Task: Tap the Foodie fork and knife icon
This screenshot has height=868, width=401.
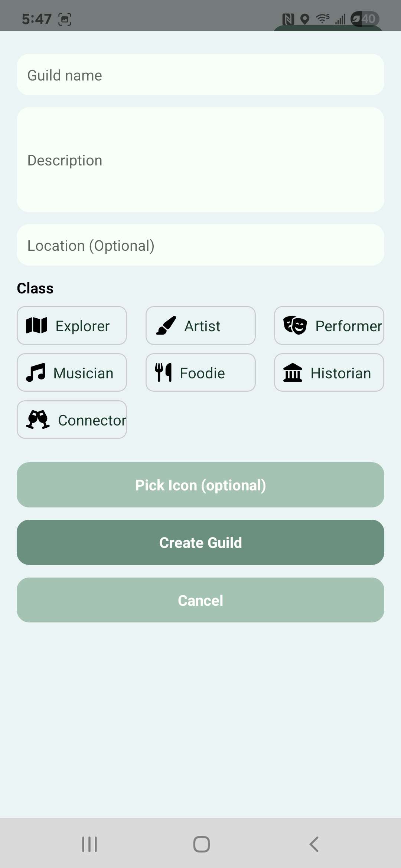Action: click(163, 372)
